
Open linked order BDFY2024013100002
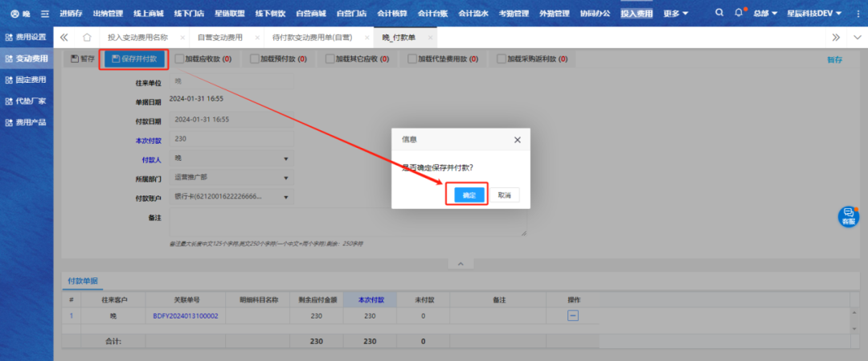pos(185,316)
